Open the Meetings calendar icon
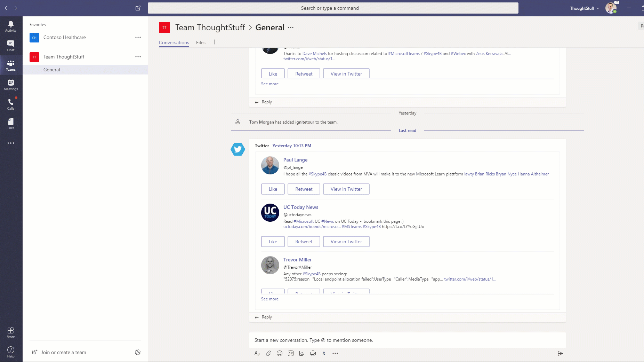Screen dimensions: 644x362 click(11, 85)
